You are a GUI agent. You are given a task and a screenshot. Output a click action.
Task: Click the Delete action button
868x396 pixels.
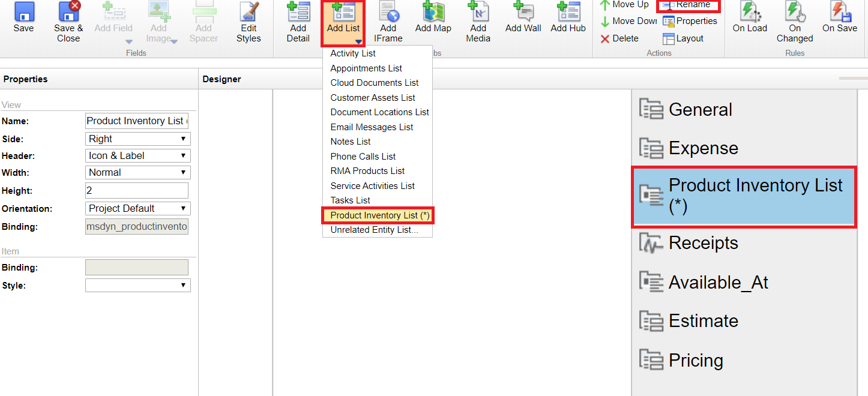(619, 38)
